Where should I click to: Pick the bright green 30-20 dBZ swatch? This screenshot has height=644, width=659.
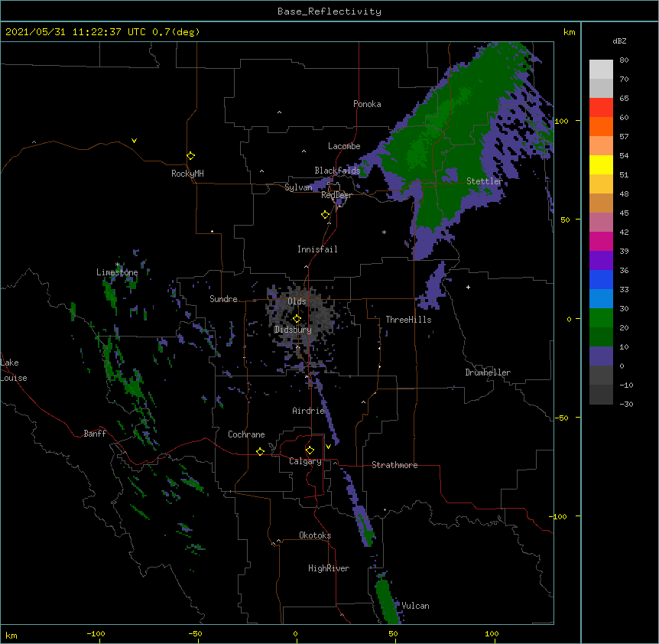601,318
